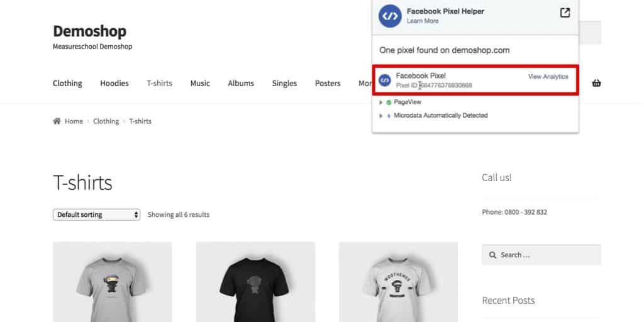Viewport: 644px width, 322px height.
Task: Expand the PageView event arrow
Action: 381,102
